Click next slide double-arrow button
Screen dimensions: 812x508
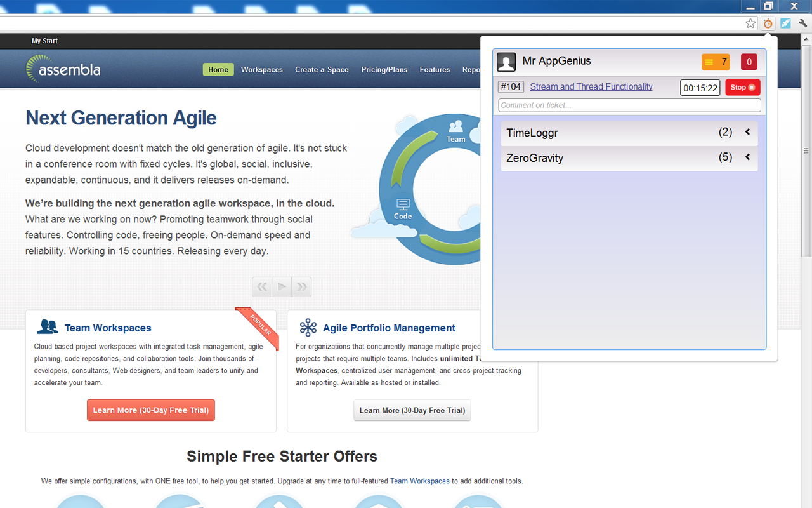[301, 287]
